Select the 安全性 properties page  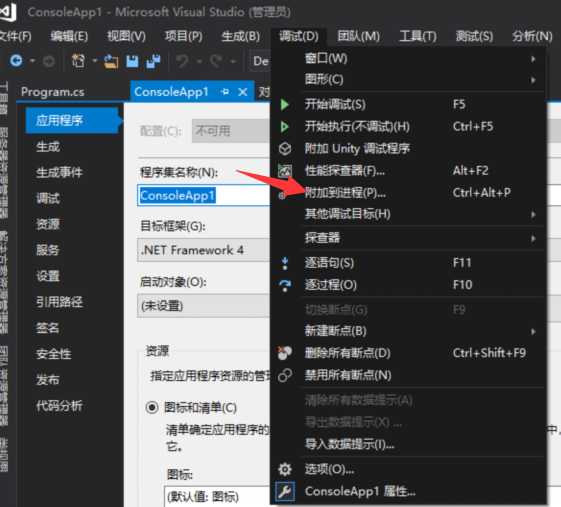click(54, 354)
